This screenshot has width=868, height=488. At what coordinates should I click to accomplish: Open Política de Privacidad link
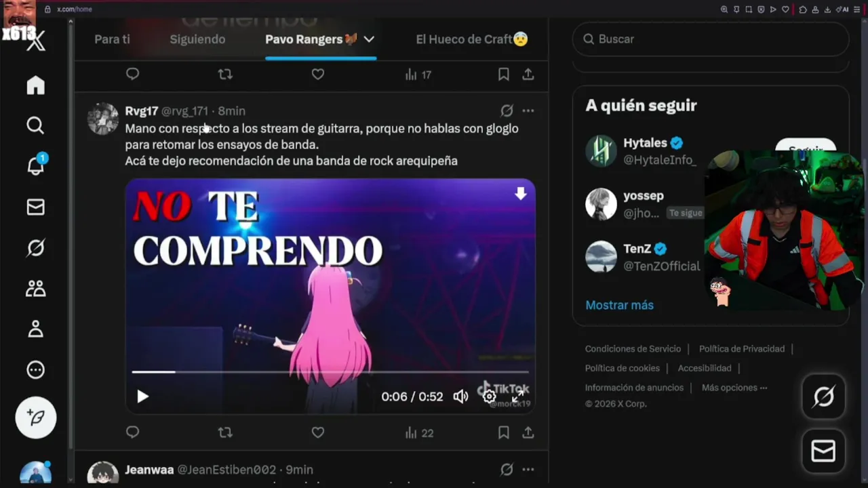pos(742,349)
